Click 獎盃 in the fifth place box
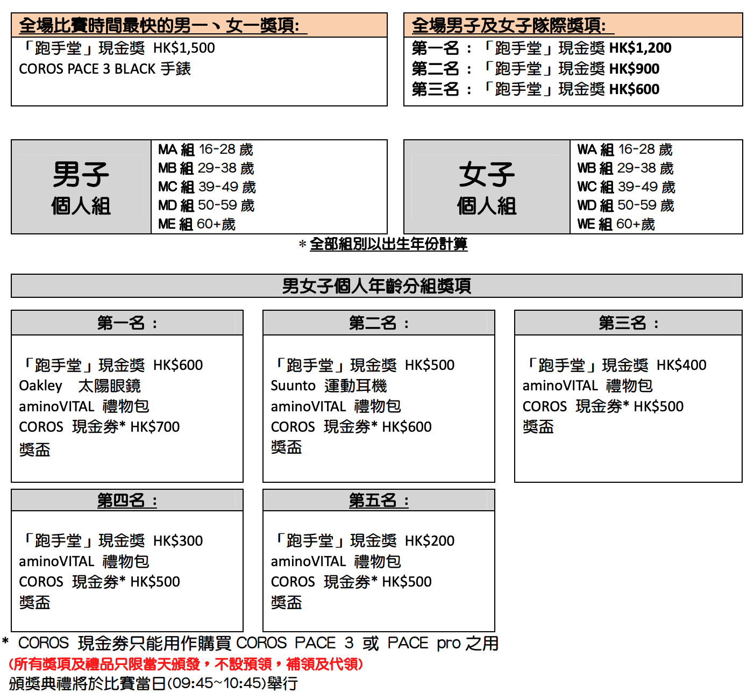The width and height of the screenshot is (754, 700). click(286, 603)
